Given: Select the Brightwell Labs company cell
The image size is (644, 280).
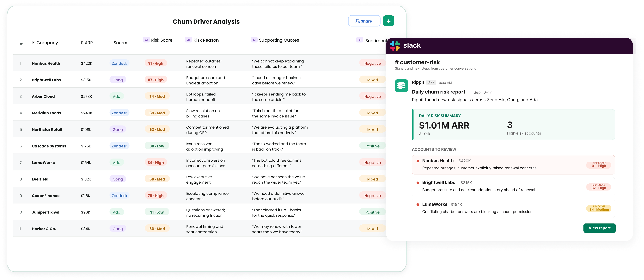Looking at the screenshot, I should pyautogui.click(x=46, y=80).
